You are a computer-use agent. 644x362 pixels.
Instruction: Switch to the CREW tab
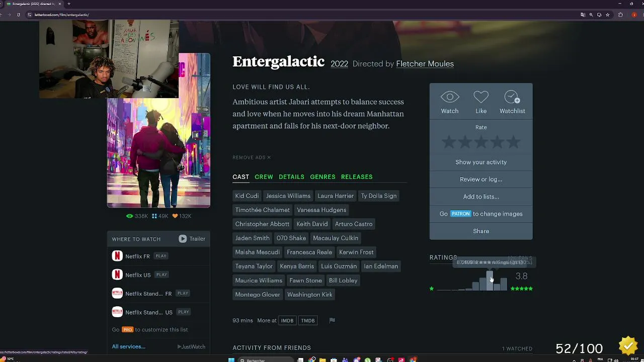tap(264, 177)
